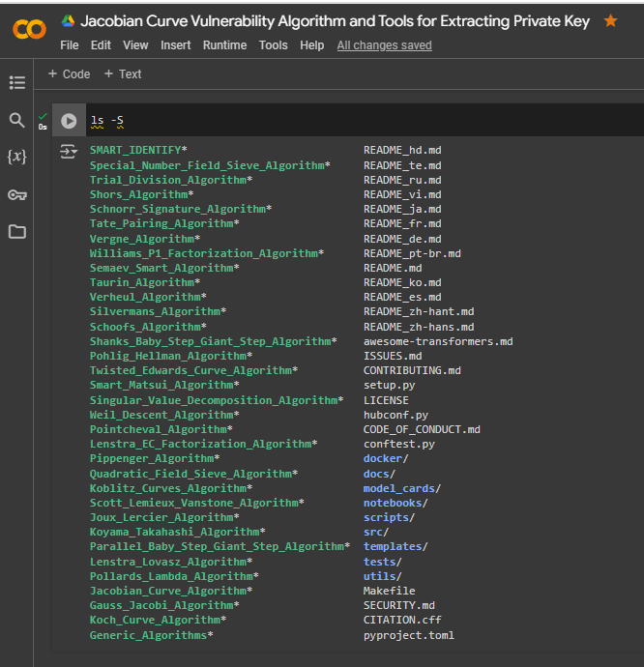Select Shanks_Baby_Step_Giant_Step_Algorithm* entry
Screen dimensions: 644x667
(x=214, y=341)
